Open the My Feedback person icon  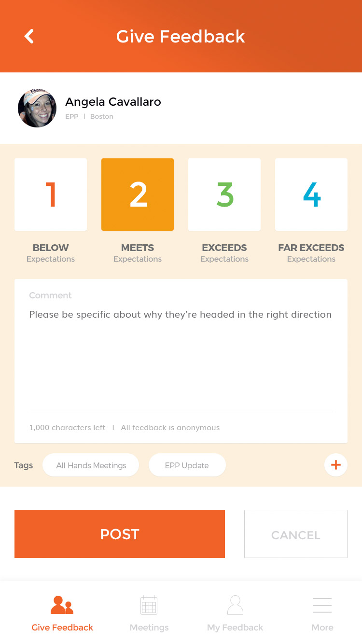coord(235,605)
